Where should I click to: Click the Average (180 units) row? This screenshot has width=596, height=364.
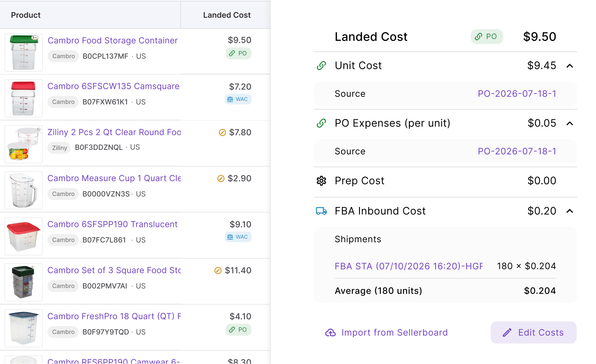pyautogui.click(x=445, y=291)
